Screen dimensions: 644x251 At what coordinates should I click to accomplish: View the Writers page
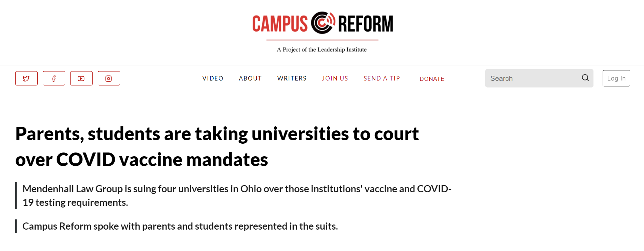(x=292, y=78)
